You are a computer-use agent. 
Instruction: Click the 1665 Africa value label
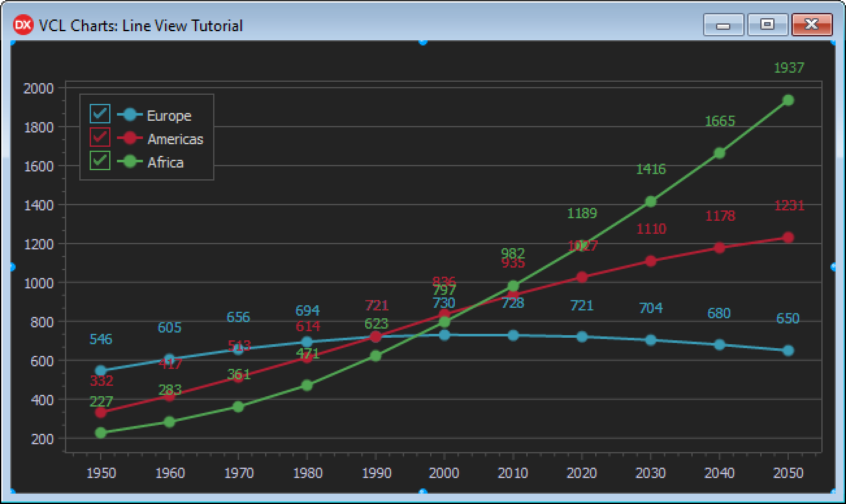point(720,121)
